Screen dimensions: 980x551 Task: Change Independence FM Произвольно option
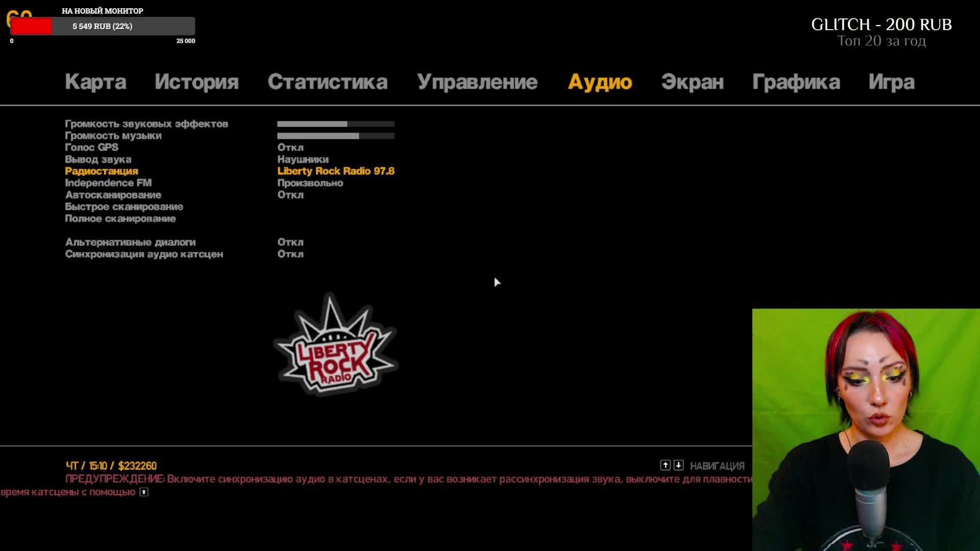pyautogui.click(x=310, y=183)
